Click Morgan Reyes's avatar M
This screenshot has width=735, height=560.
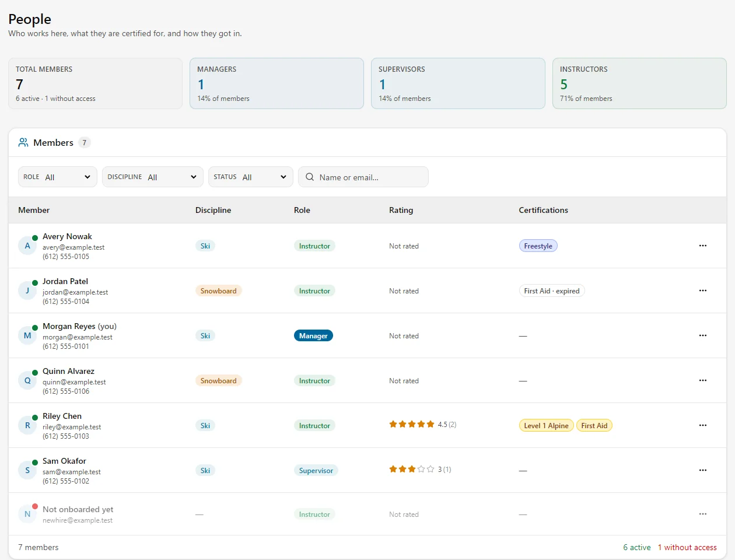[x=27, y=335]
